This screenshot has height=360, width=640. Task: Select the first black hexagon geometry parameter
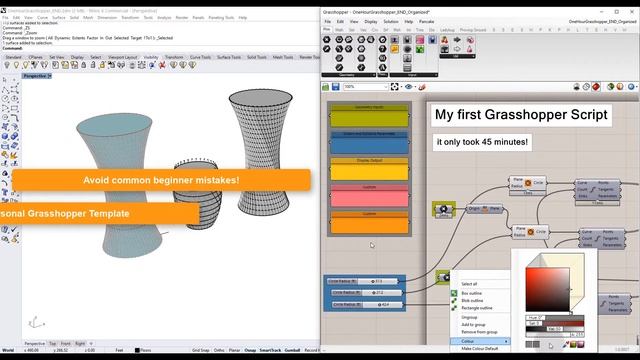click(327, 40)
